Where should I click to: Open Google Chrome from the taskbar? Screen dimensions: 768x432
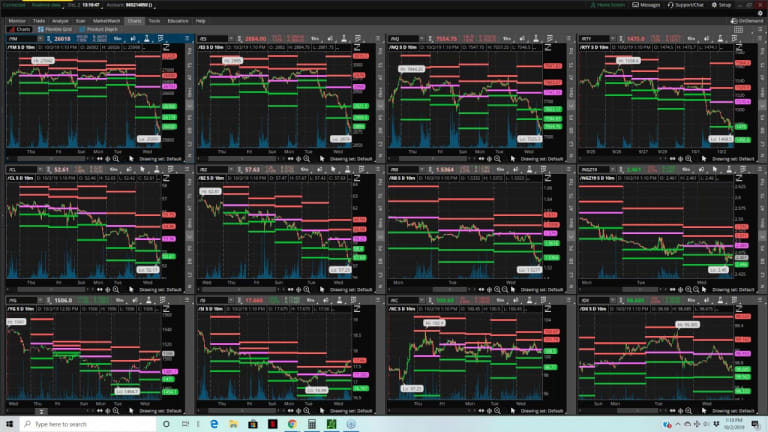click(292, 424)
